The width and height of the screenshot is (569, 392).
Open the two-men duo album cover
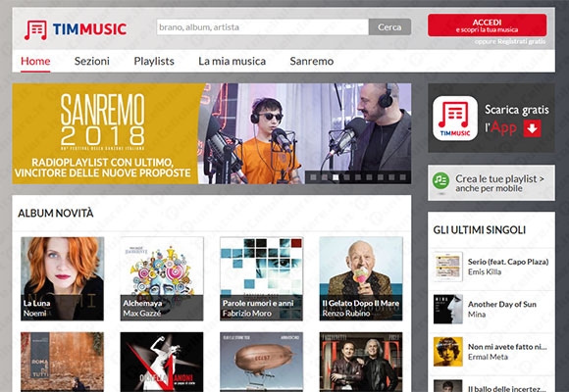click(x=361, y=362)
